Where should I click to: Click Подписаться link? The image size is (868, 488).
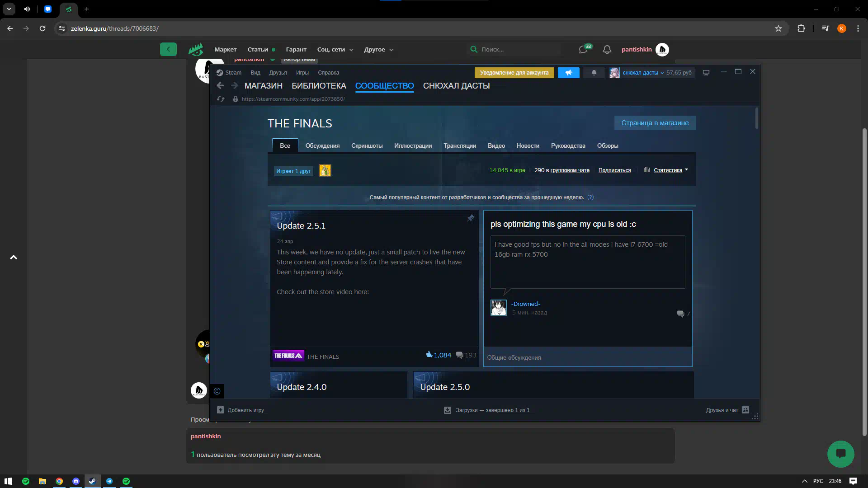[x=614, y=170]
